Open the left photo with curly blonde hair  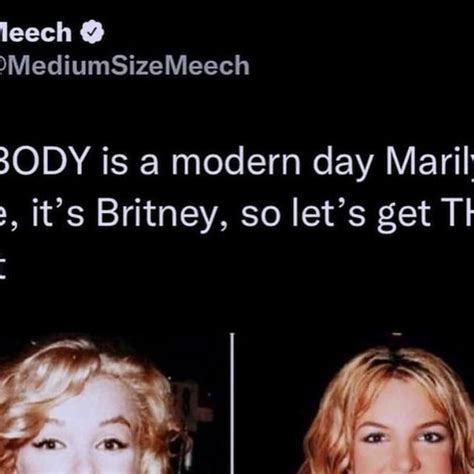tap(115, 403)
